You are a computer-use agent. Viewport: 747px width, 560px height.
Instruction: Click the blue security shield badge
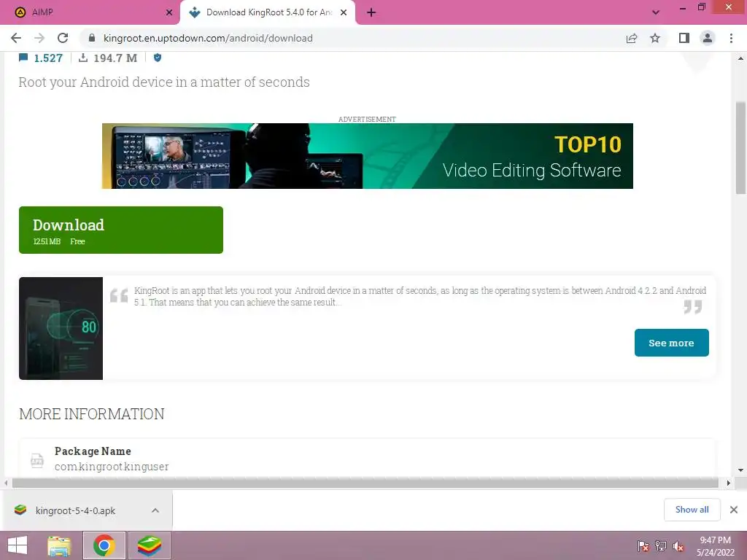(158, 58)
